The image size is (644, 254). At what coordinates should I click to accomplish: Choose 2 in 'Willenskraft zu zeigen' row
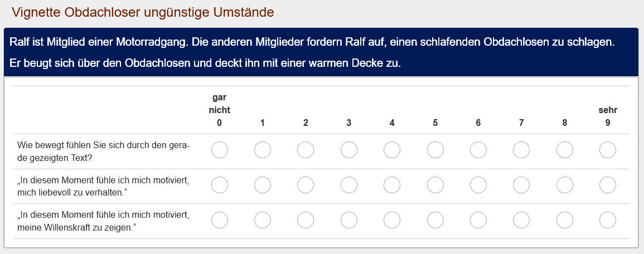click(306, 221)
